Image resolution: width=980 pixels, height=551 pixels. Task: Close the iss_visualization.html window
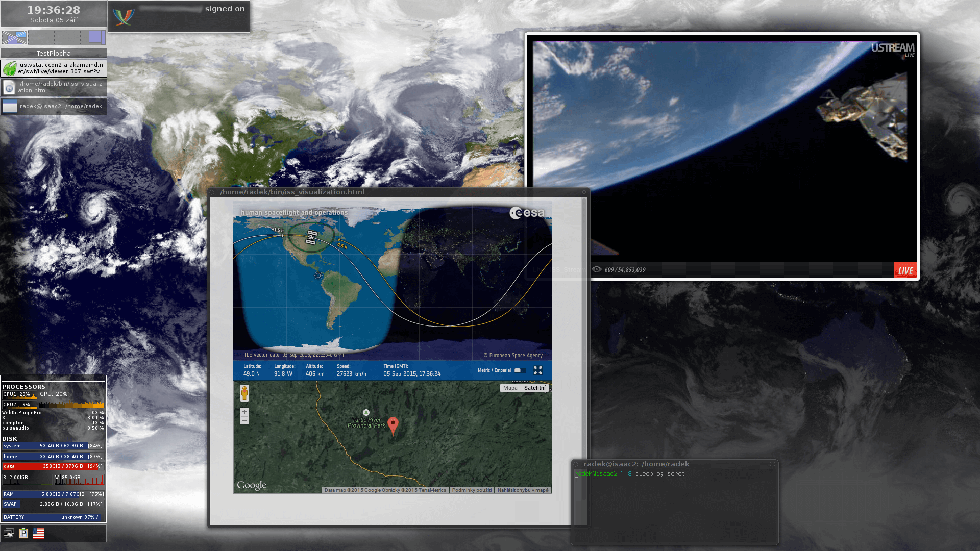pos(584,192)
